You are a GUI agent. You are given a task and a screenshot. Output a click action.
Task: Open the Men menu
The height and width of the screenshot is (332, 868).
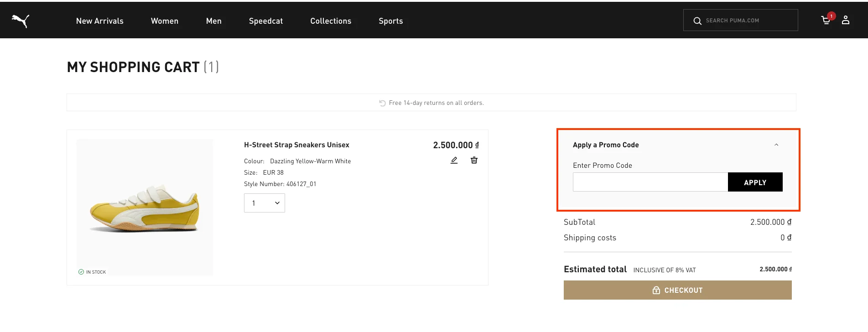pyautogui.click(x=214, y=21)
